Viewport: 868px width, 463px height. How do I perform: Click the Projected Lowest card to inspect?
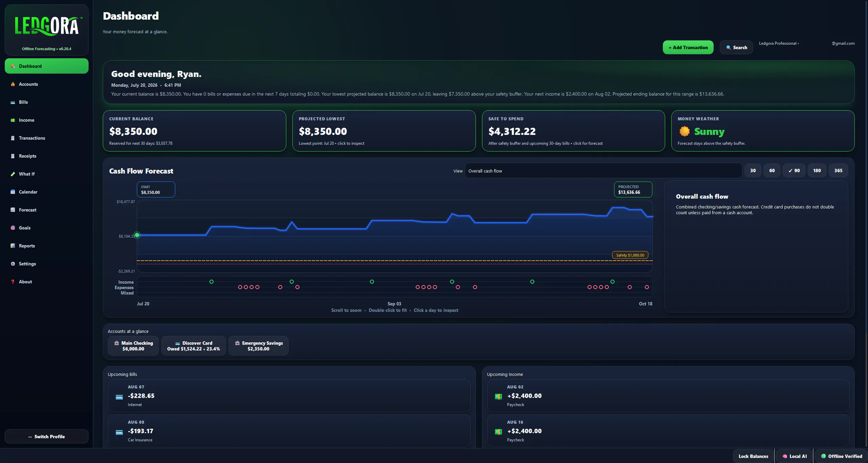pos(384,131)
